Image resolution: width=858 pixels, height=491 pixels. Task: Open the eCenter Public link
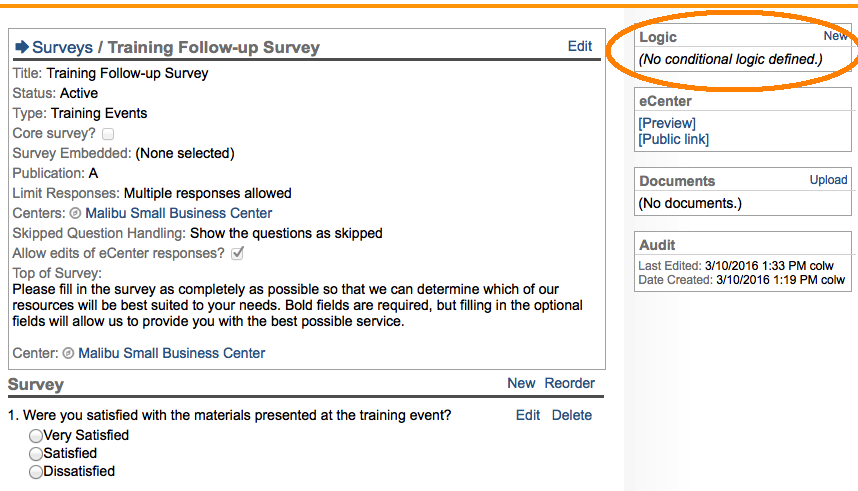click(674, 139)
